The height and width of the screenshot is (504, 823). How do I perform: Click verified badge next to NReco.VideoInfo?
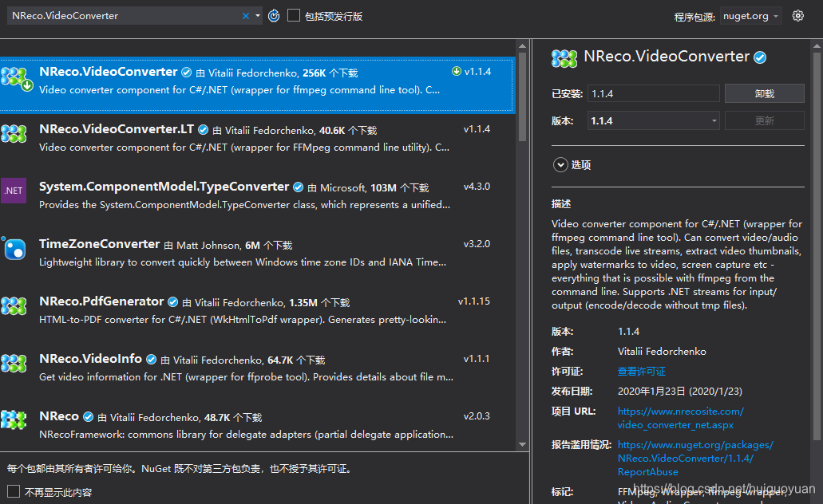151,359
